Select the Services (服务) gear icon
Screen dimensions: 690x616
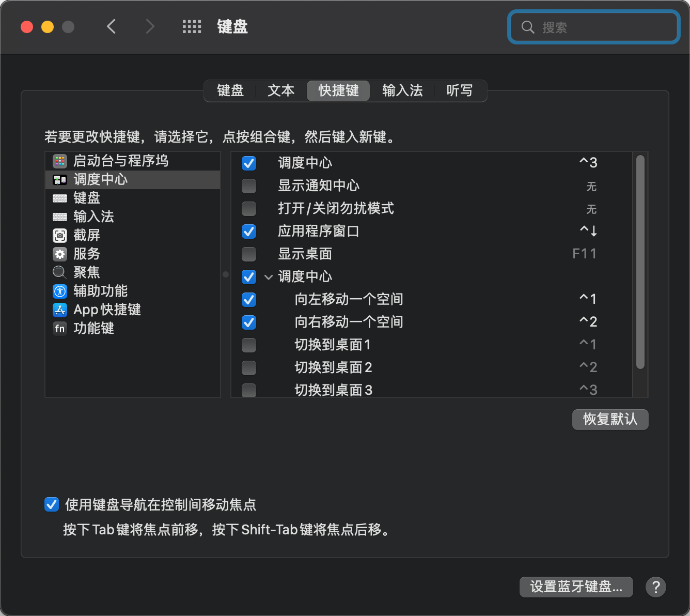click(x=60, y=254)
